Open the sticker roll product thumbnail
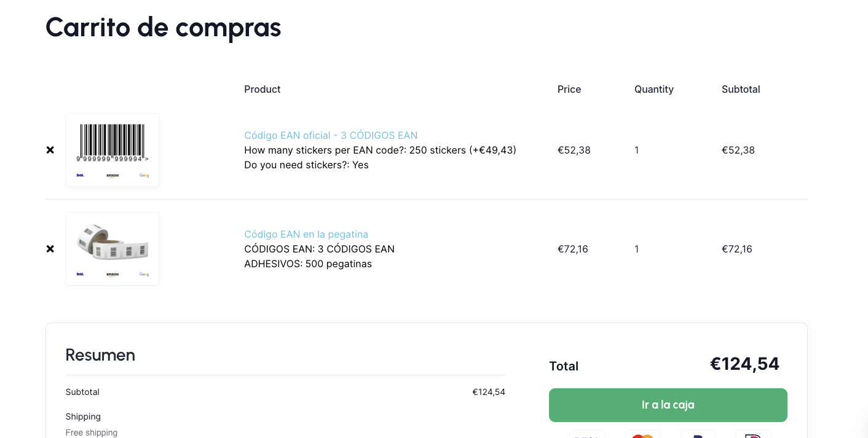Screen dimensions: 868x438 (112, 249)
